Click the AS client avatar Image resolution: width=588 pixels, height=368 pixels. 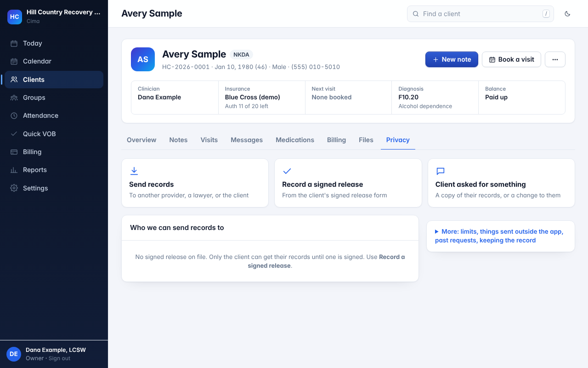pyautogui.click(x=143, y=59)
